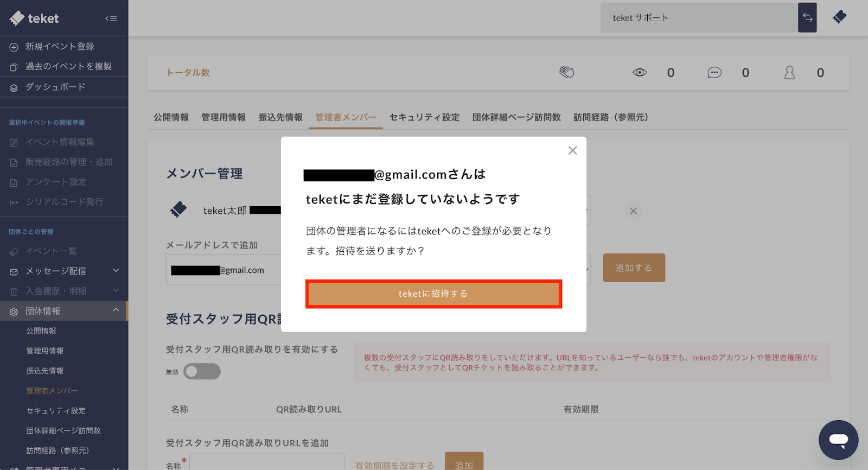
Task: Switch to the 管理用情報 tab
Action: (224, 117)
